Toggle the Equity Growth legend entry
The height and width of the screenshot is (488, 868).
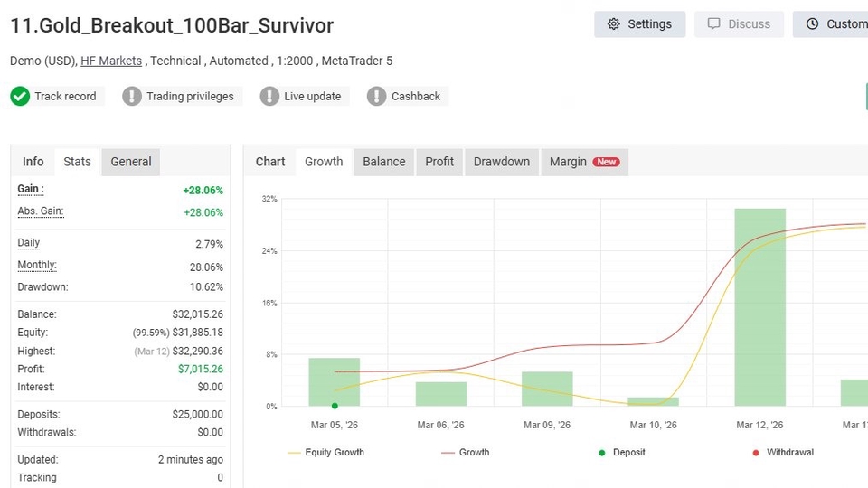(x=325, y=452)
